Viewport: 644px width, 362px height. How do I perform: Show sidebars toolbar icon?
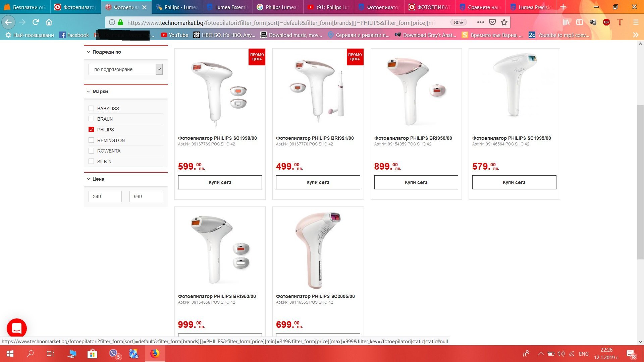point(579,22)
